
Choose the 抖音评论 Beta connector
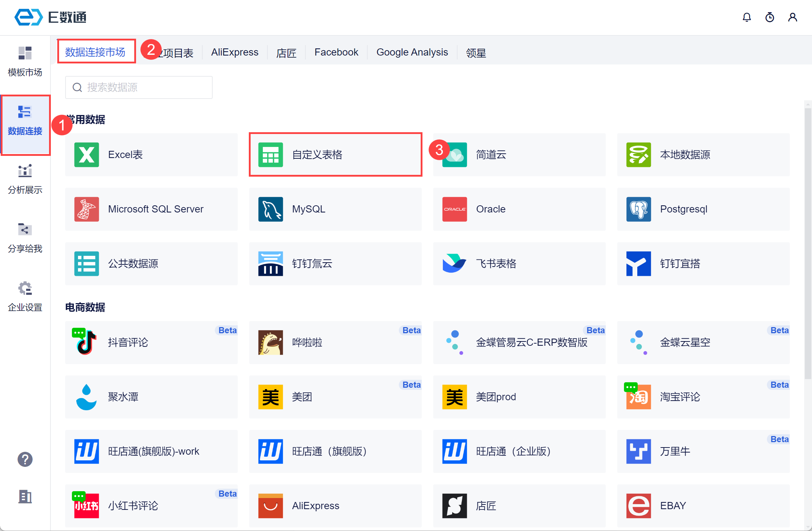point(151,342)
